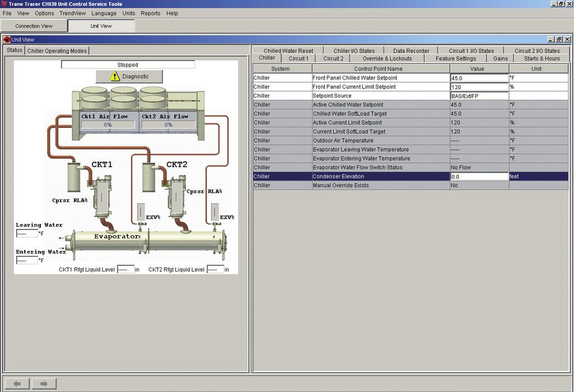Switch to the Gains tab
Viewport: 574px width, 392px height.
[501, 58]
